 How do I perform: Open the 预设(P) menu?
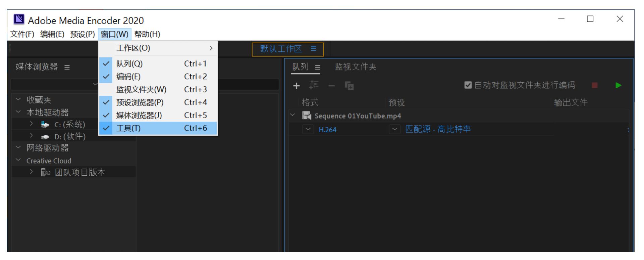[83, 34]
